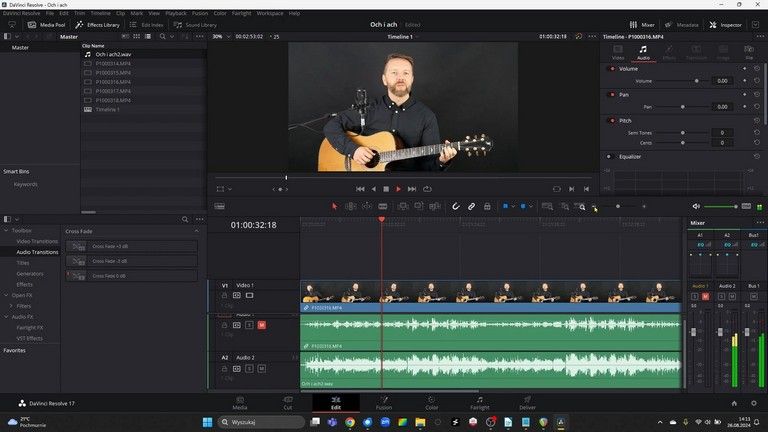
Task: Open the Fusion menu in menu bar
Action: (200, 13)
